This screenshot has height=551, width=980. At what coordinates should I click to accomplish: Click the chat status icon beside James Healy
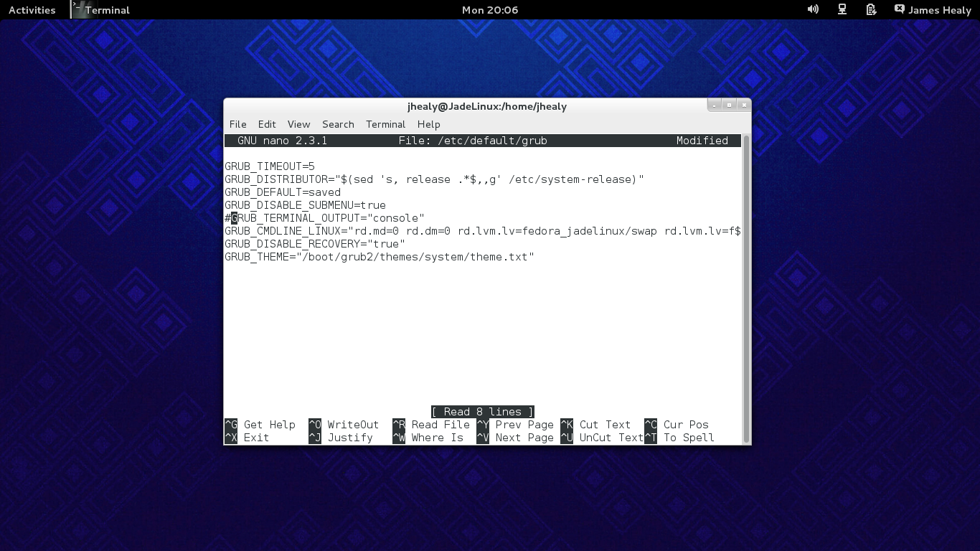point(900,9)
